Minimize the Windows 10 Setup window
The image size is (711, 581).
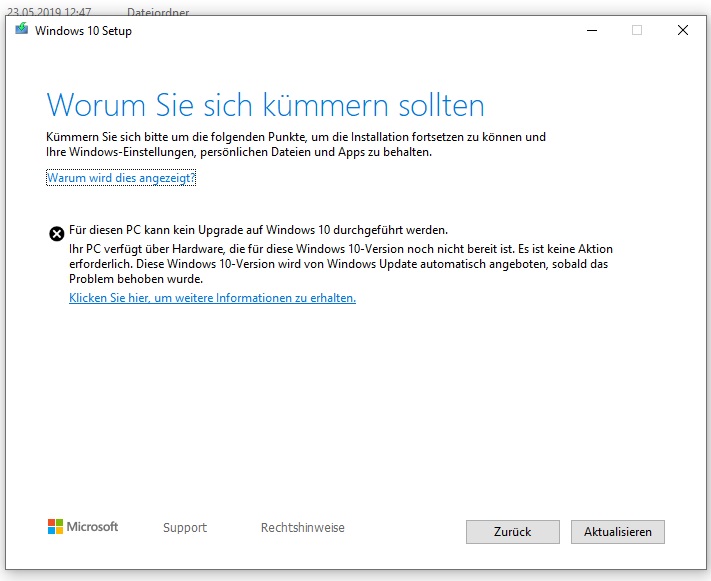pyautogui.click(x=592, y=30)
